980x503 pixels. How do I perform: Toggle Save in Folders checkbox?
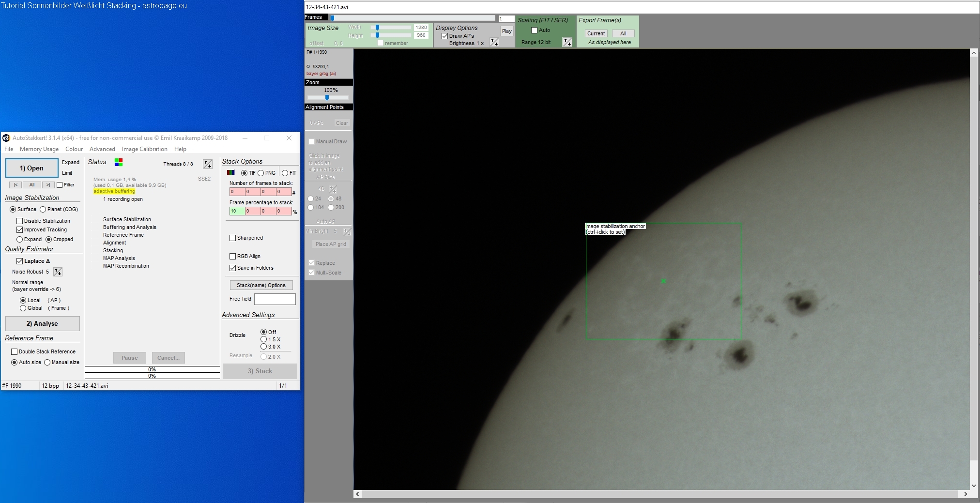(233, 268)
